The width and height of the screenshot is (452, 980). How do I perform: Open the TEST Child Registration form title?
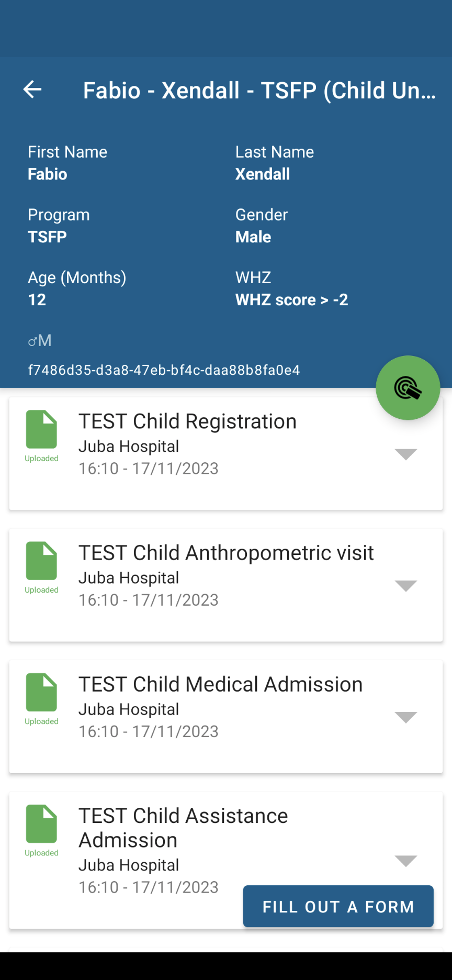[x=187, y=421]
